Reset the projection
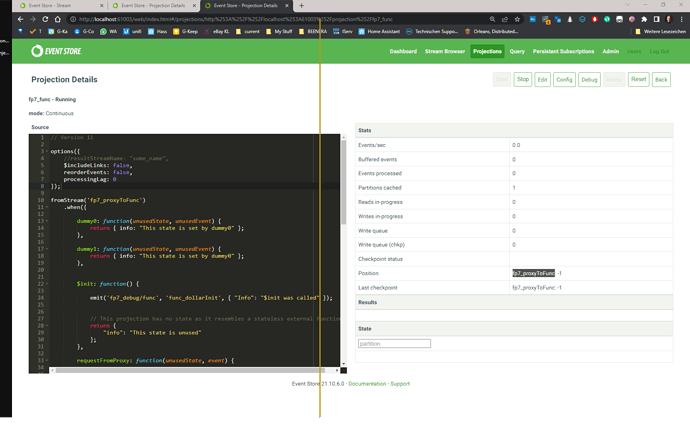Image resolution: width=690 pixels, height=427 pixels. point(639,80)
